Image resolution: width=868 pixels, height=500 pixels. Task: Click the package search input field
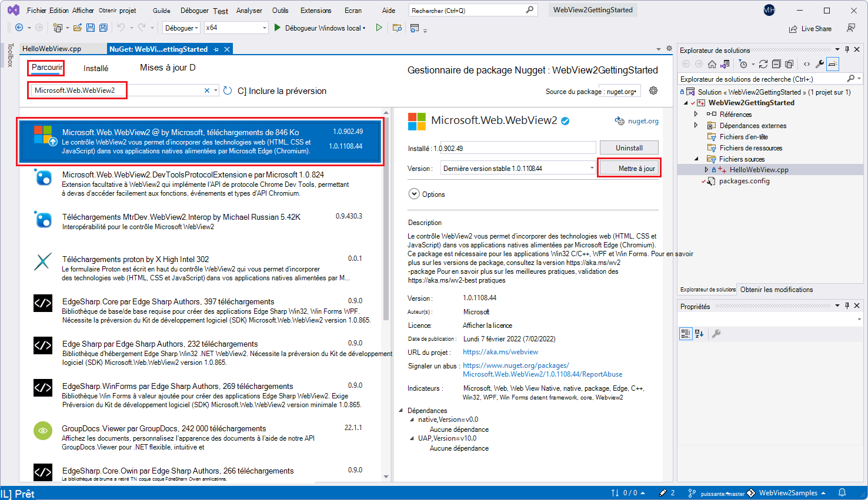coord(118,91)
